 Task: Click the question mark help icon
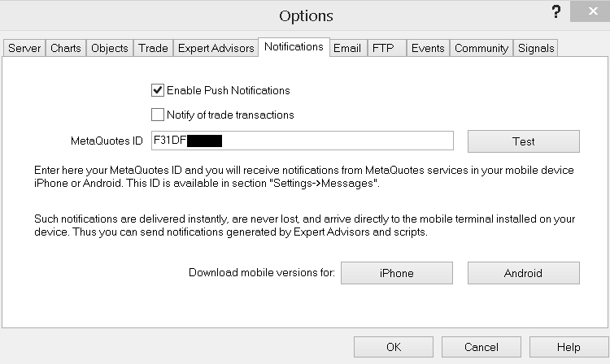coord(556,12)
